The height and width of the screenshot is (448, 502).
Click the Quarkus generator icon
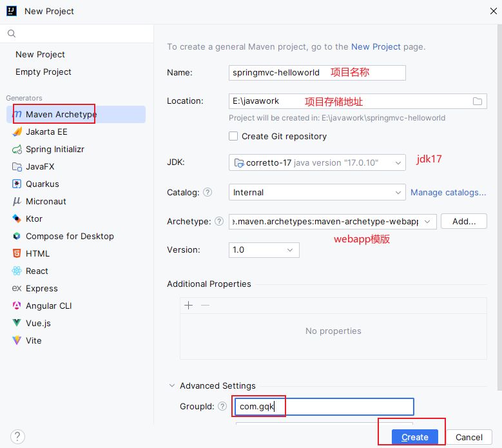(x=17, y=184)
